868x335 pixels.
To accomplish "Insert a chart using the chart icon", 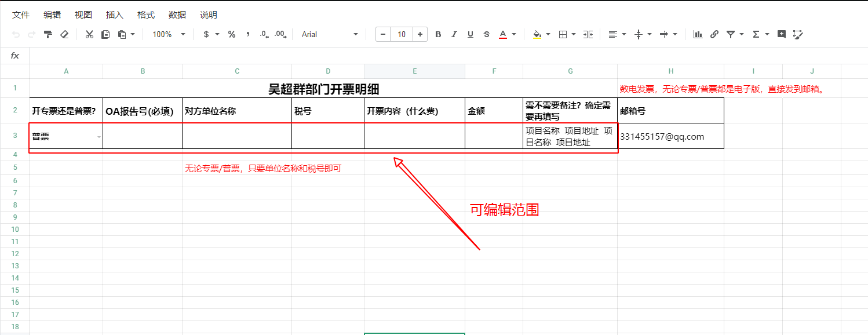I will coord(698,34).
